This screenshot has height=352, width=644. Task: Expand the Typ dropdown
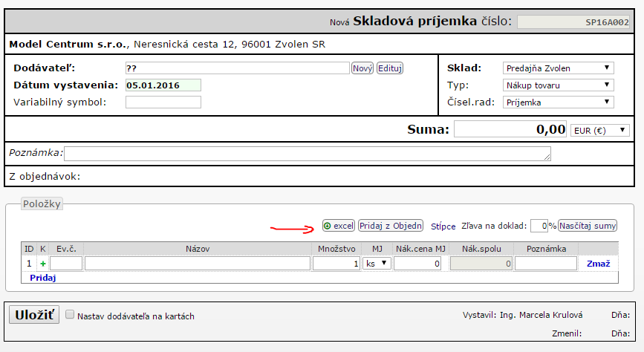pos(558,85)
